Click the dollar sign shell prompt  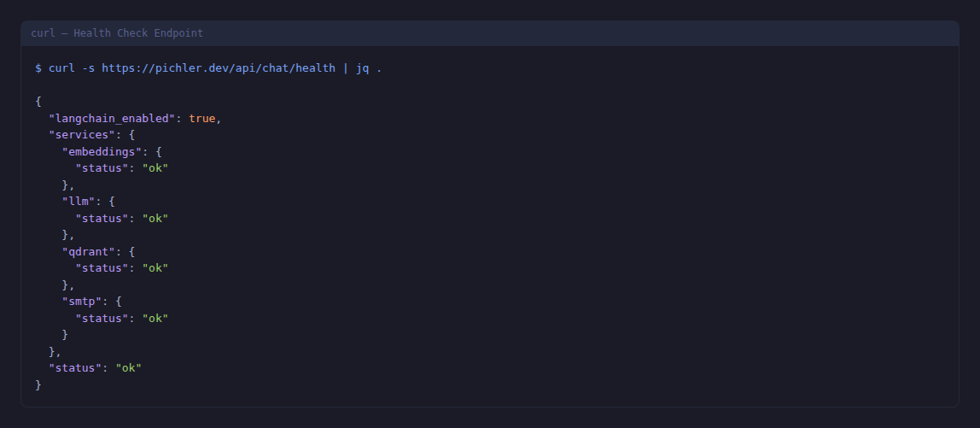(x=38, y=68)
